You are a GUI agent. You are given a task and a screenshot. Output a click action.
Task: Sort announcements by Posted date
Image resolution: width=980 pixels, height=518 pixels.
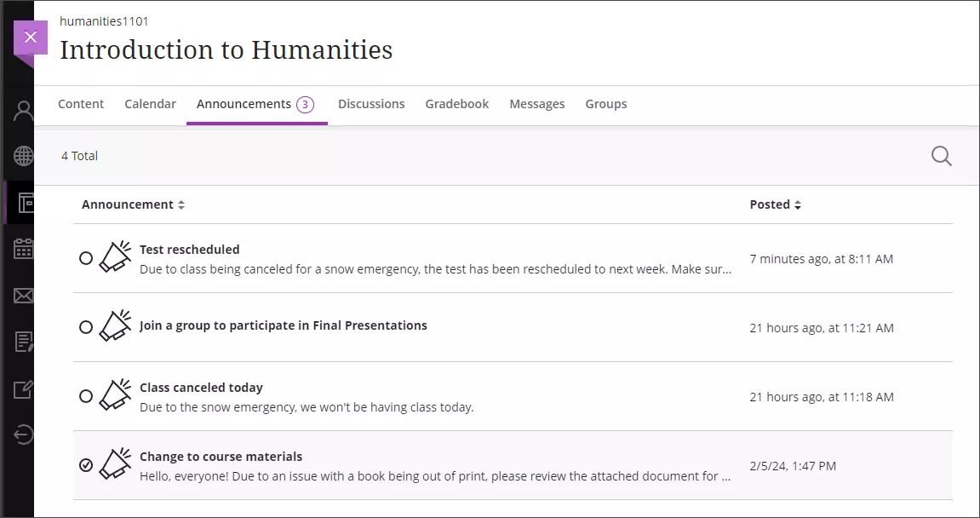coord(774,204)
